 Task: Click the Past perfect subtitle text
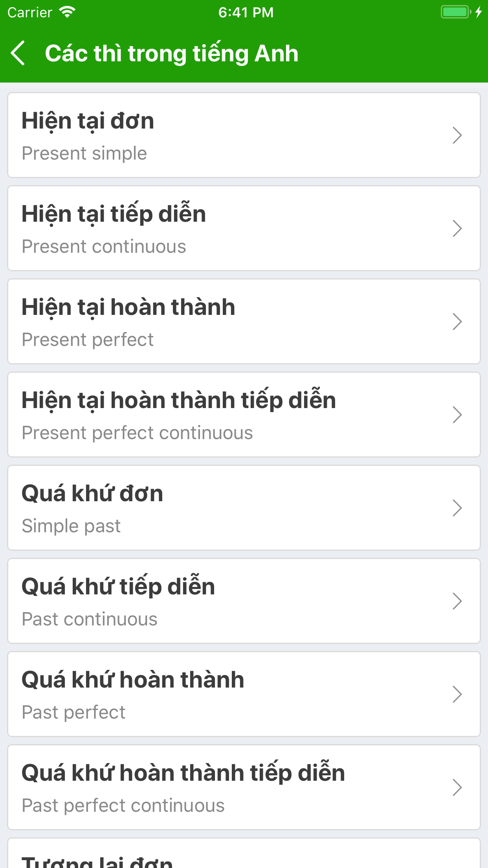click(73, 712)
